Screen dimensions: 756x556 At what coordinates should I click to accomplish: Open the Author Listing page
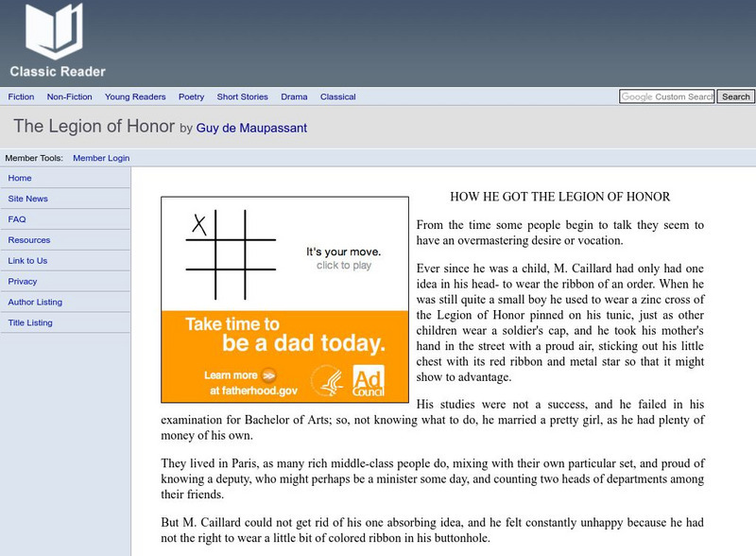point(36,302)
